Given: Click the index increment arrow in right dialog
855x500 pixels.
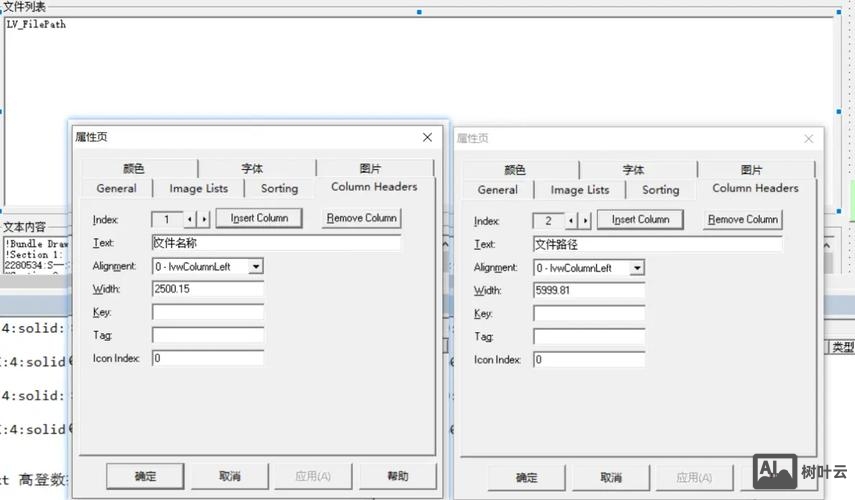Looking at the screenshot, I should tap(585, 221).
